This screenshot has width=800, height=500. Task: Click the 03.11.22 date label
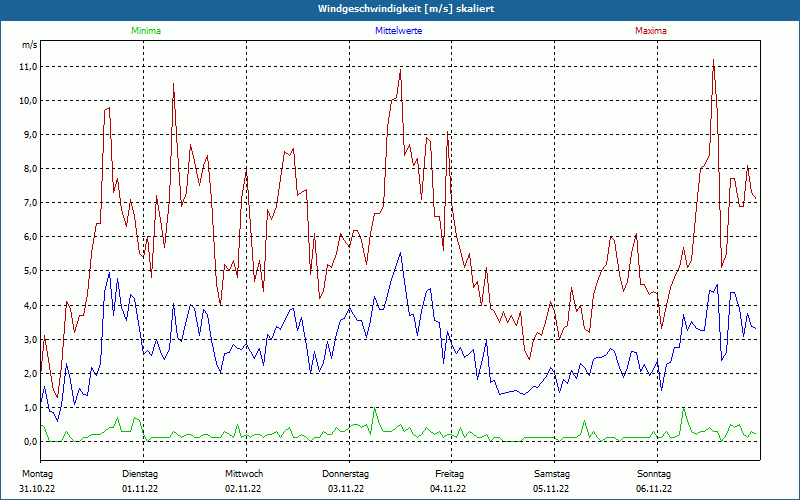click(x=346, y=489)
